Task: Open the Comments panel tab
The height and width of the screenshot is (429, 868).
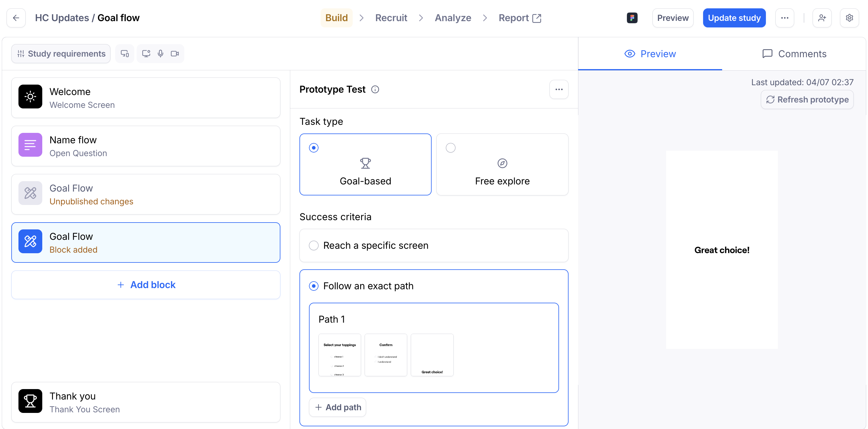Action: [794, 54]
